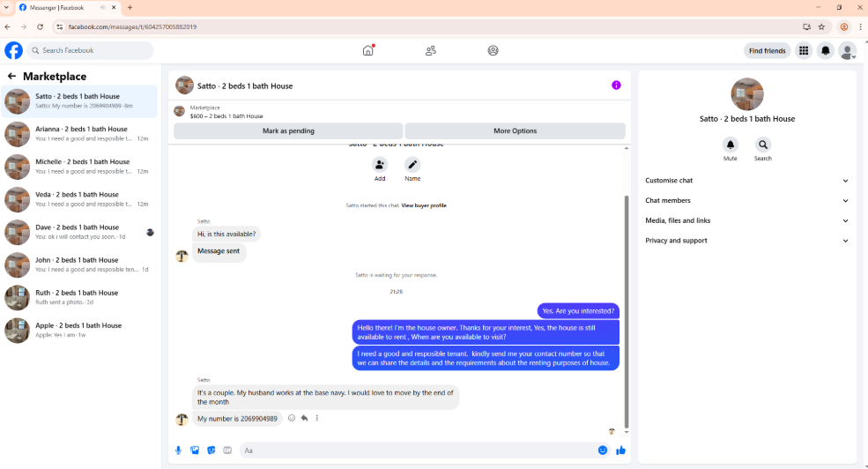Choose a sticker for the message
Screen dimensions: 868x469
211,450
